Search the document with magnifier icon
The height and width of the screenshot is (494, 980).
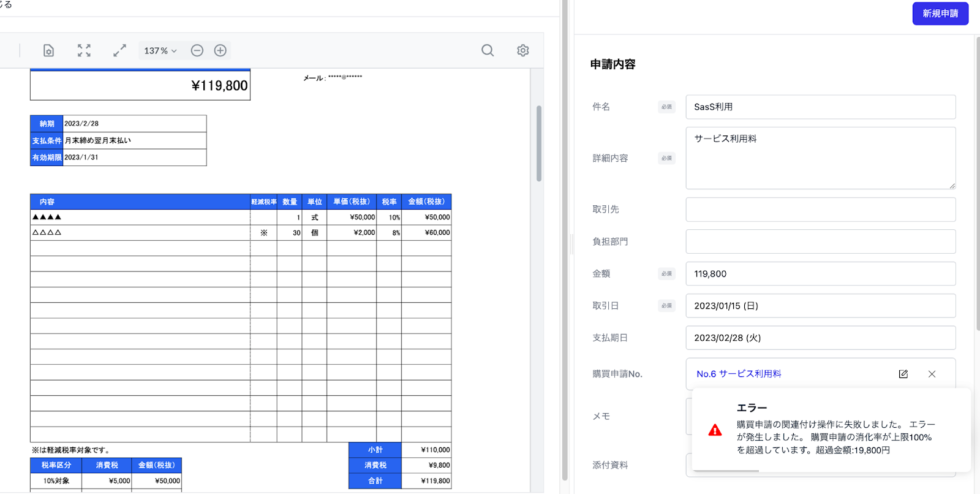(488, 50)
